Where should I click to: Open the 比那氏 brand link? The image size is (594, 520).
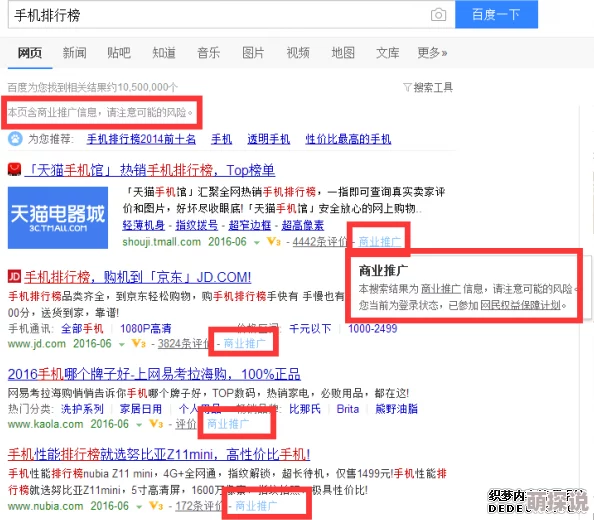(305, 409)
